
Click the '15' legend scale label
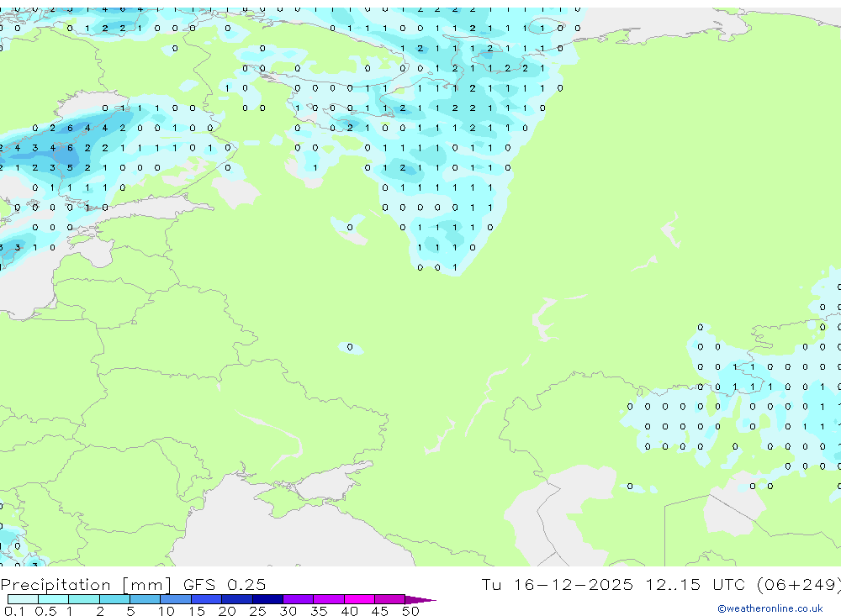coord(197,611)
